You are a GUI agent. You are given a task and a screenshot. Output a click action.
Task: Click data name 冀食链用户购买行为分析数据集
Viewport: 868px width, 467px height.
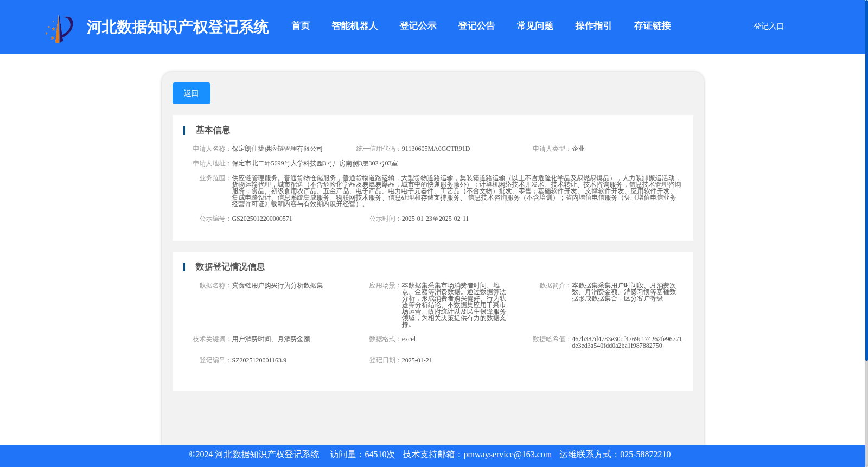point(277,285)
